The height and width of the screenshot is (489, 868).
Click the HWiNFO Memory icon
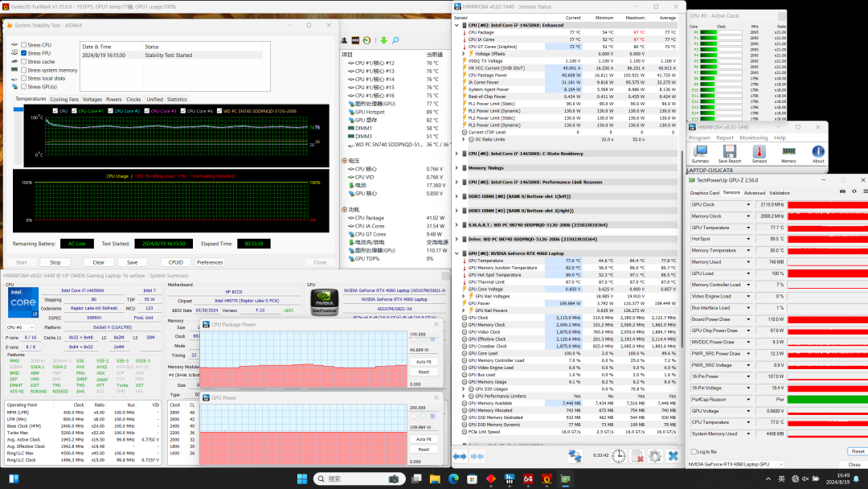pyautogui.click(x=788, y=150)
